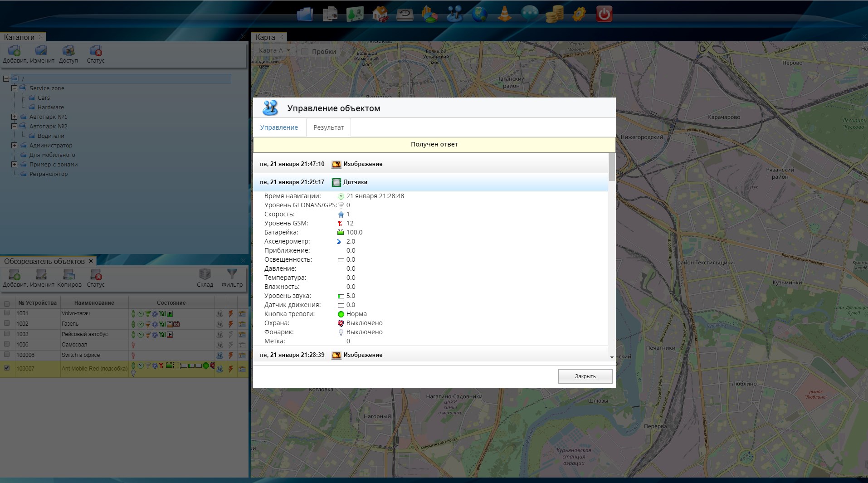Open the Карта-А map type dropdown
Viewport: 868px width, 483px height.
274,51
